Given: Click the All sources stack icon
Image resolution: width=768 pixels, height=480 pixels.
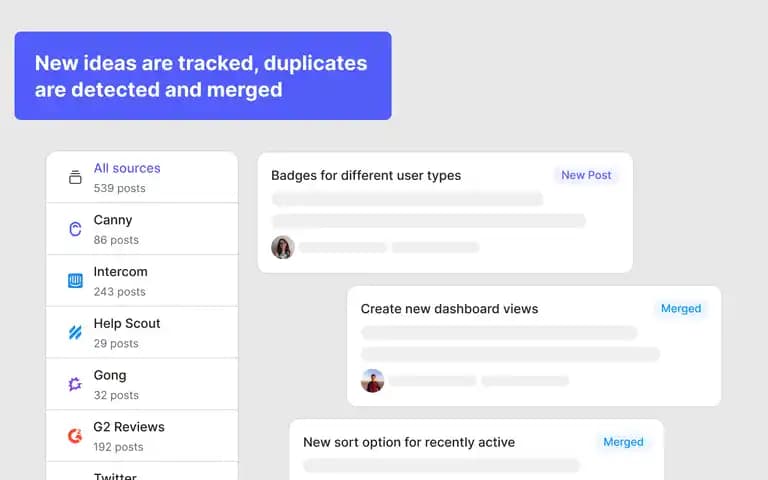Looking at the screenshot, I should (75, 177).
